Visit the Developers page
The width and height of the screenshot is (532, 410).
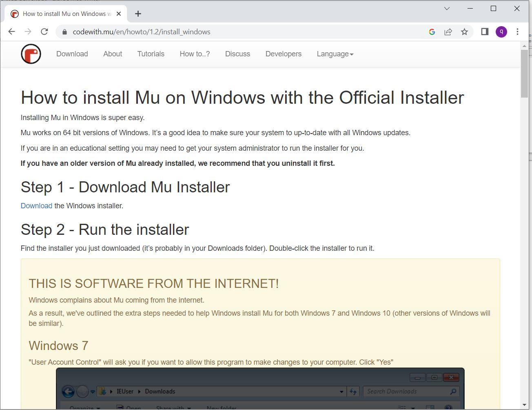[283, 53]
